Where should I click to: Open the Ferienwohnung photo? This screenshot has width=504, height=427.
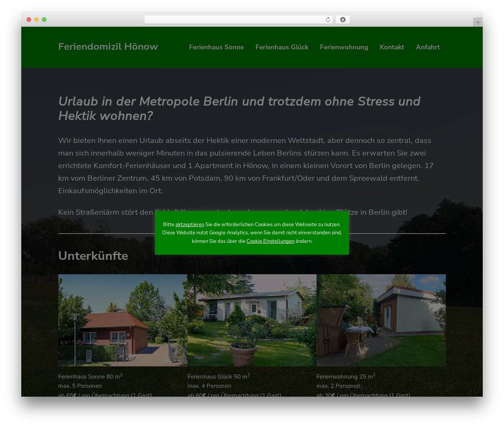pos(381,320)
